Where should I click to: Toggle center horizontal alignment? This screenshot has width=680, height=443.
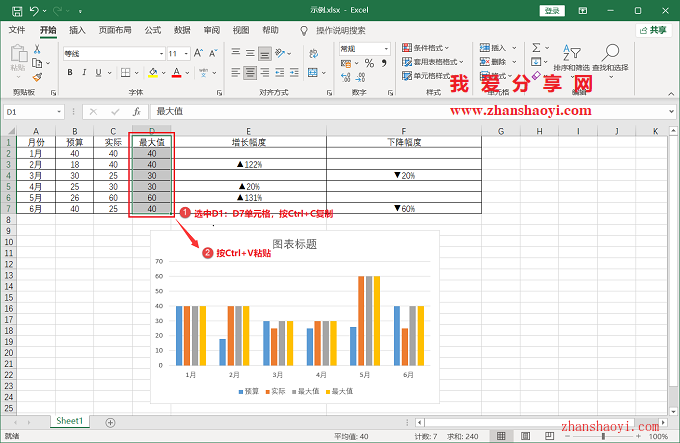pyautogui.click(x=250, y=72)
